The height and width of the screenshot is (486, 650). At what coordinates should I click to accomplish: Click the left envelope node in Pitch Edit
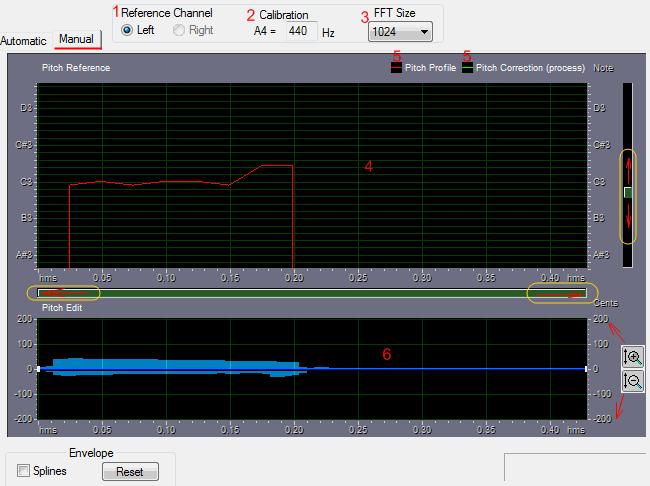tap(38, 369)
